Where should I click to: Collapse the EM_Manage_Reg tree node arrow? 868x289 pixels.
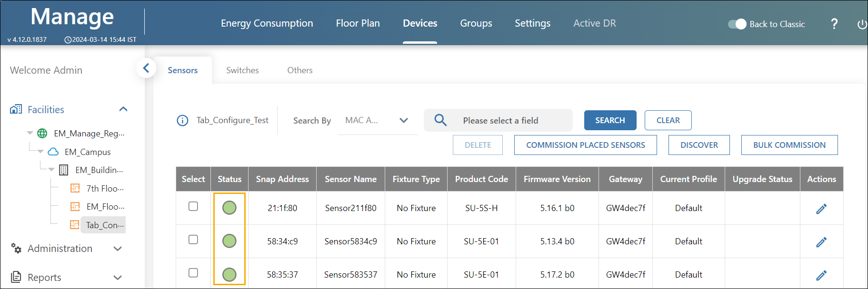click(30, 133)
